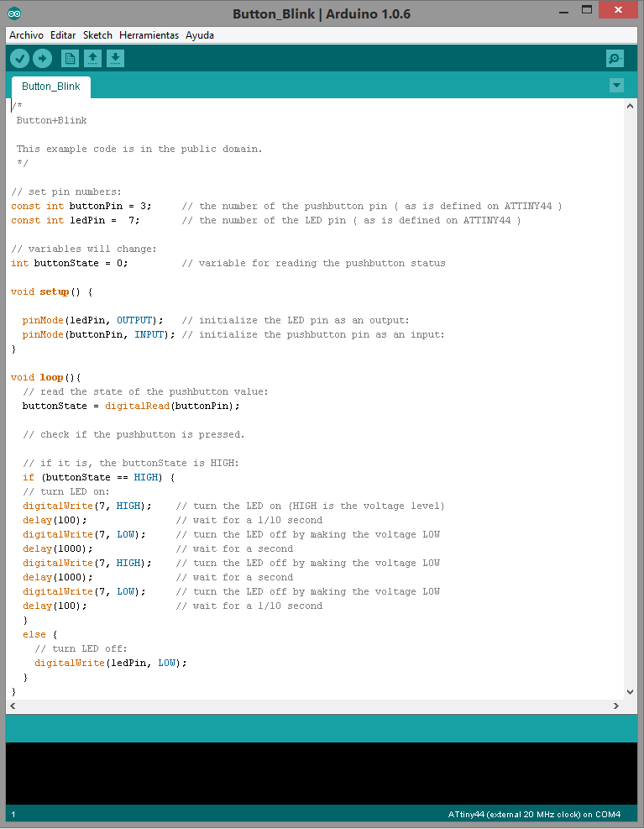Open a sketch using the up-arrow icon
The width and height of the screenshot is (644, 829).
click(92, 58)
